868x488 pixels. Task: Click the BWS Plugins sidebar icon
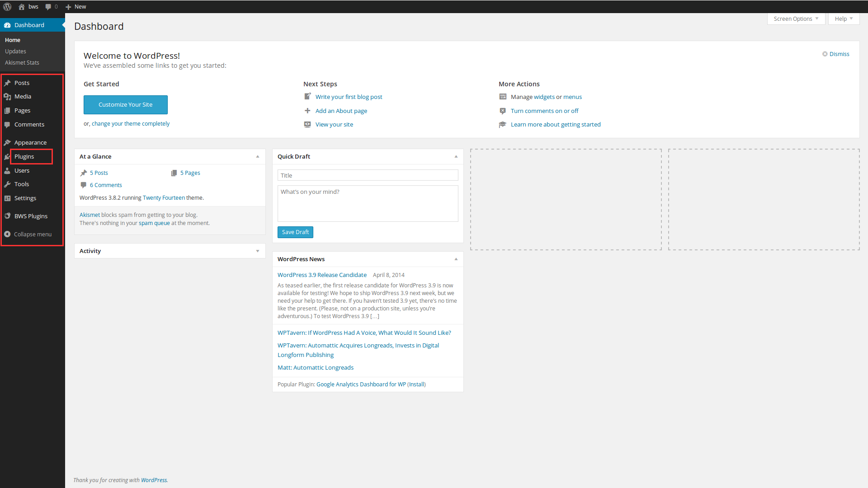[x=8, y=216]
